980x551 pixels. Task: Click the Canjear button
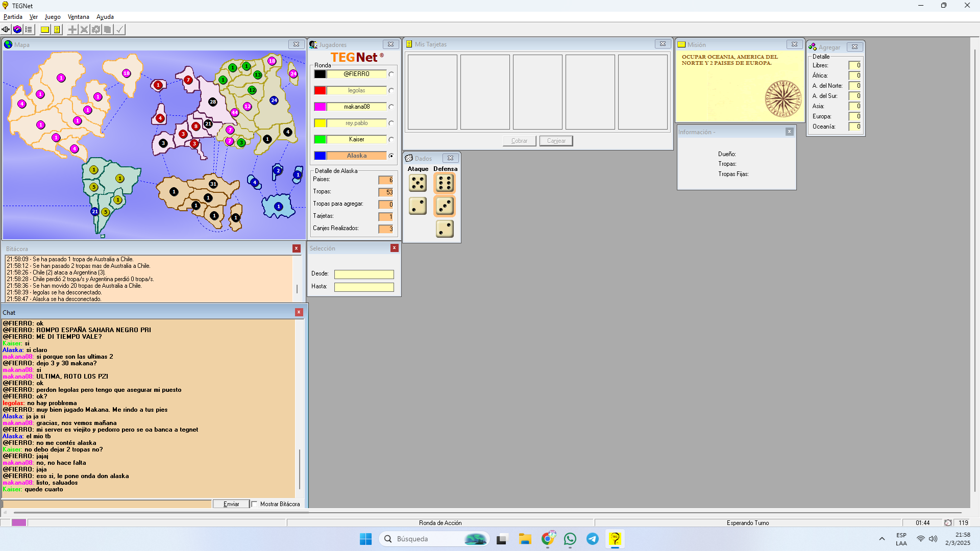pos(556,141)
